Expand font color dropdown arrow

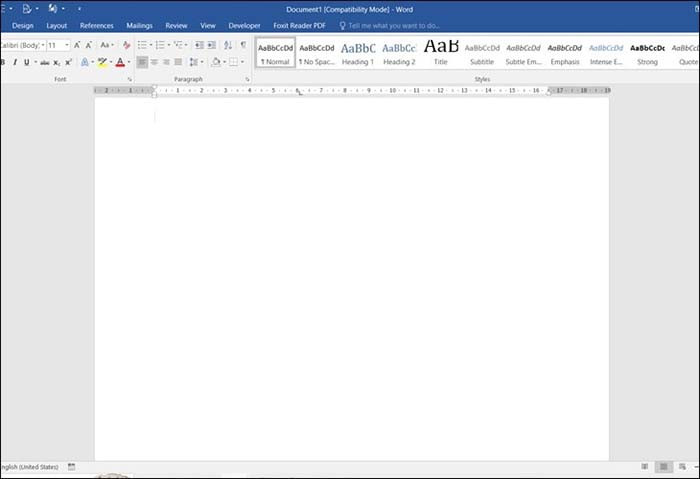pos(129,62)
